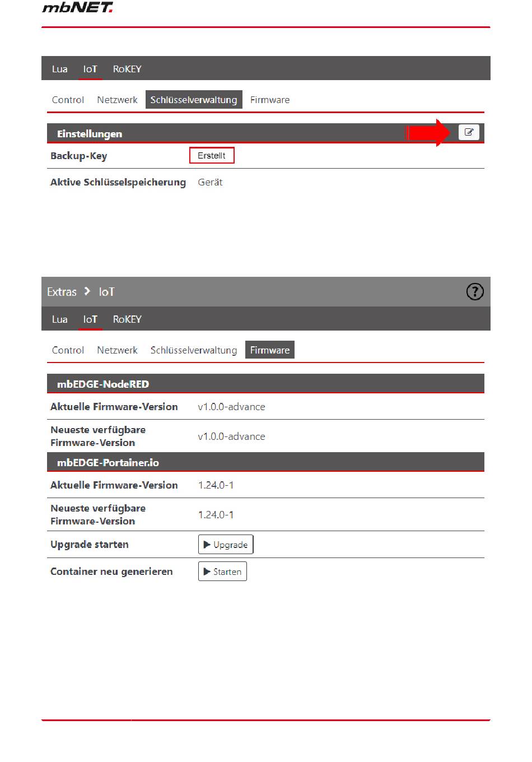Open Netzwerk subtab in upper panel
Image resolution: width=532 pixels, height=762 pixels.
click(117, 100)
